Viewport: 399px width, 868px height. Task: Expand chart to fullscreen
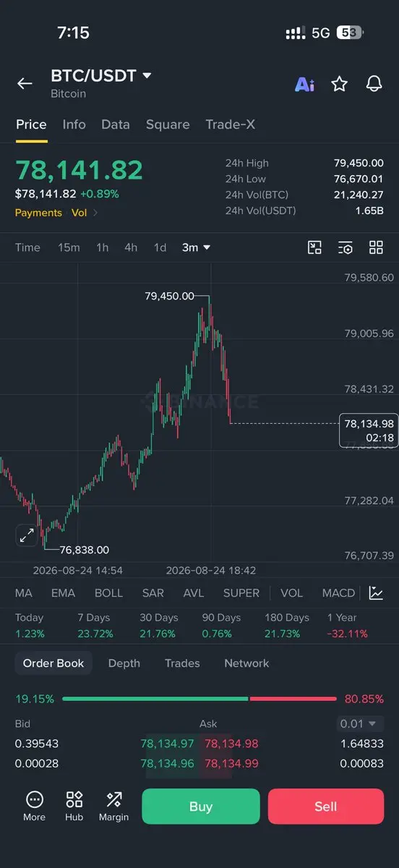click(x=27, y=535)
